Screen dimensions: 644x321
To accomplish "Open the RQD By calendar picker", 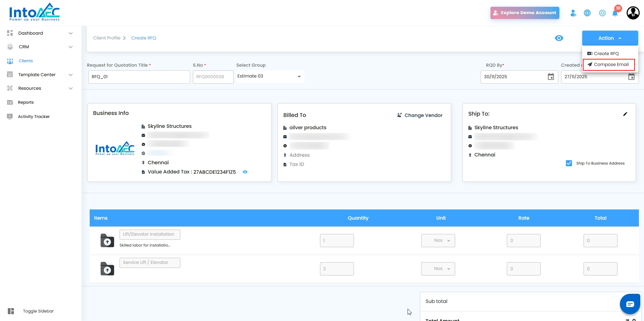I will click(x=551, y=77).
